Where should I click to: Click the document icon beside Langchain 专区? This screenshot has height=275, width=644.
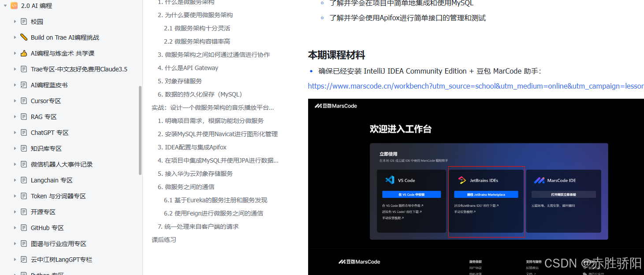tap(24, 180)
